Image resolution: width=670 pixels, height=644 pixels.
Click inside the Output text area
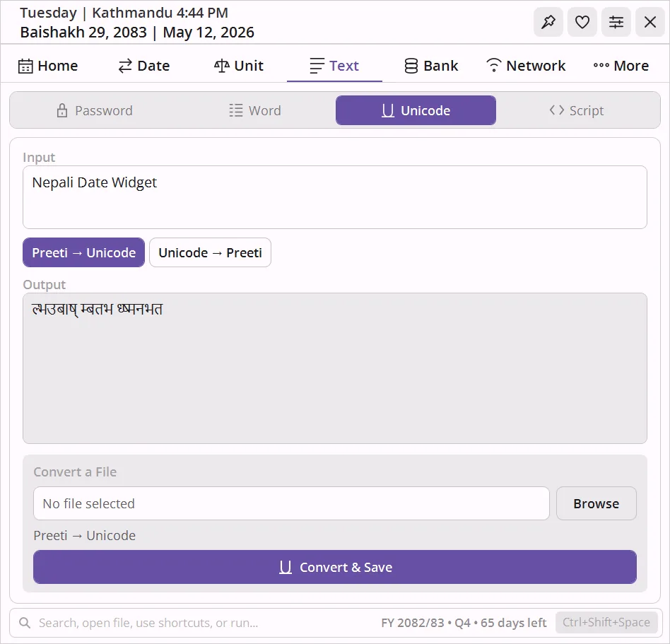334,368
